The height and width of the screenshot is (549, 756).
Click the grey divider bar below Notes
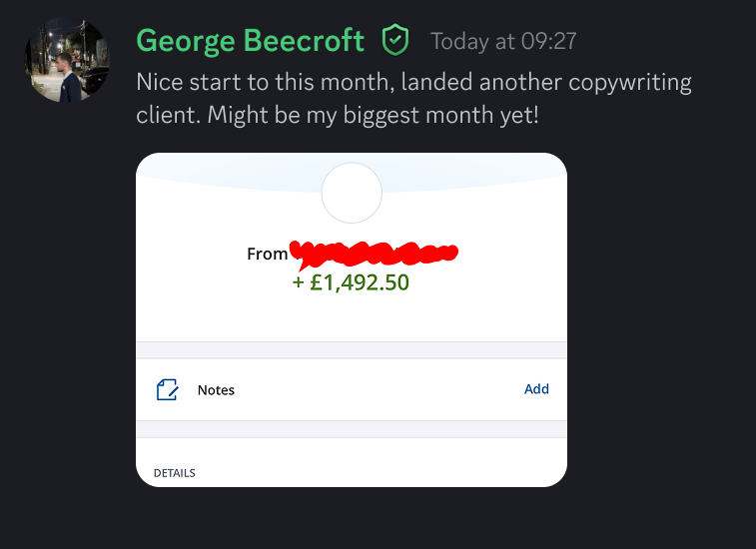(352, 429)
